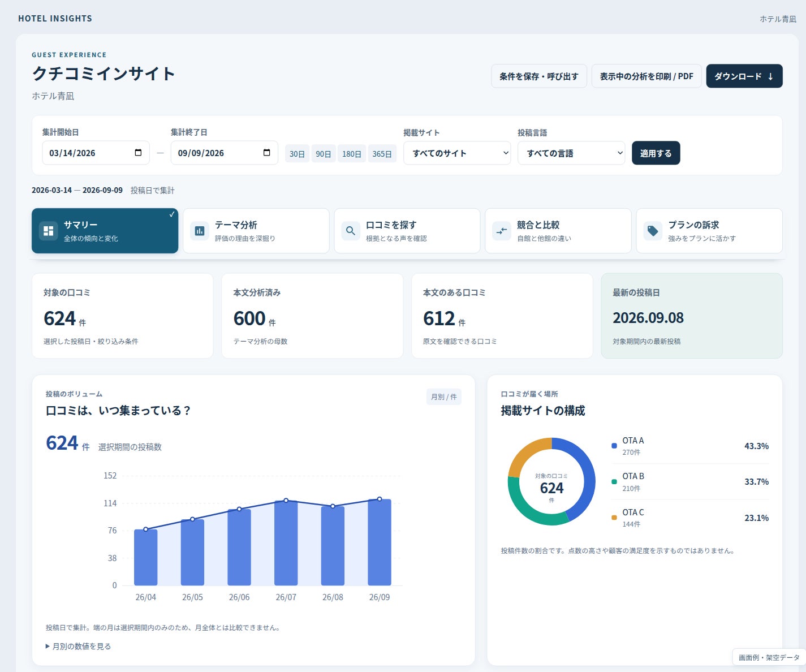Click the 26/06 data point marker
Image resolution: width=806 pixels, height=672 pixels.
coord(239,509)
